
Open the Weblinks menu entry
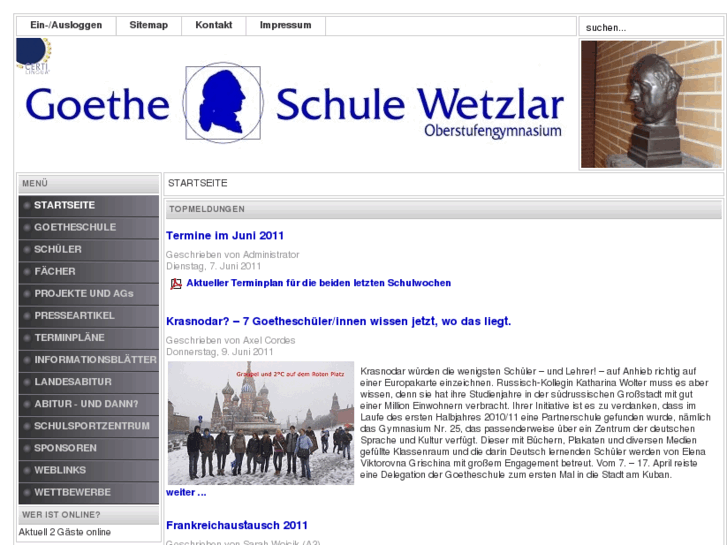89,470
